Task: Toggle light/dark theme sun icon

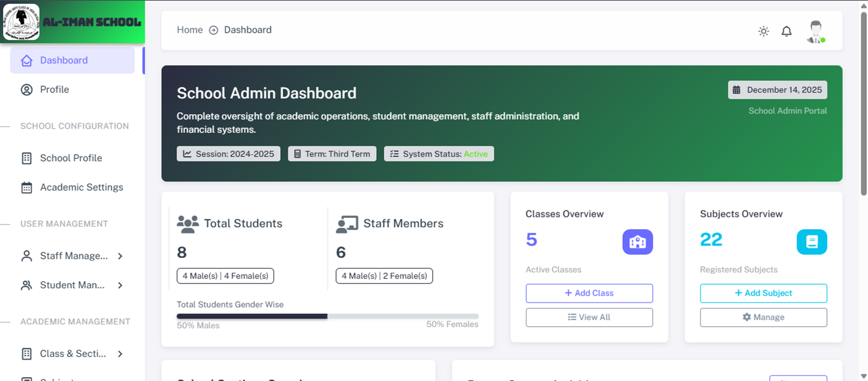Action: (764, 32)
